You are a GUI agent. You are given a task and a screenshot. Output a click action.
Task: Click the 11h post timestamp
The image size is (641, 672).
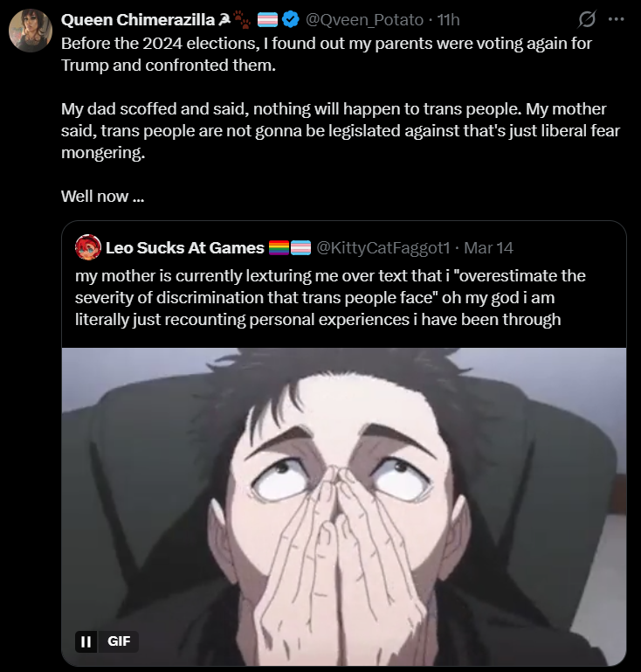pos(448,20)
